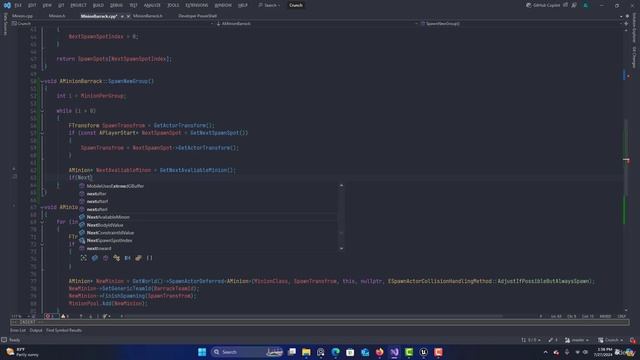Open the Error List panel tab
The image size is (640, 360).
click(18, 330)
